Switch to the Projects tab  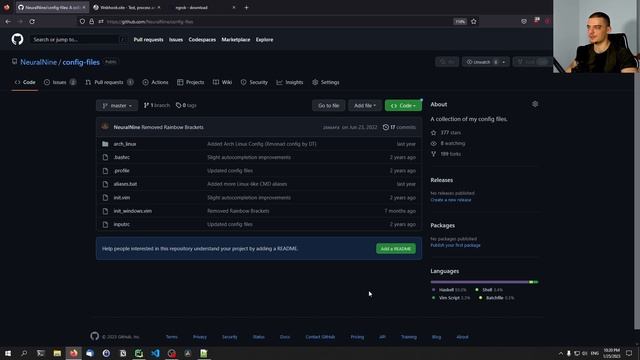191,82
